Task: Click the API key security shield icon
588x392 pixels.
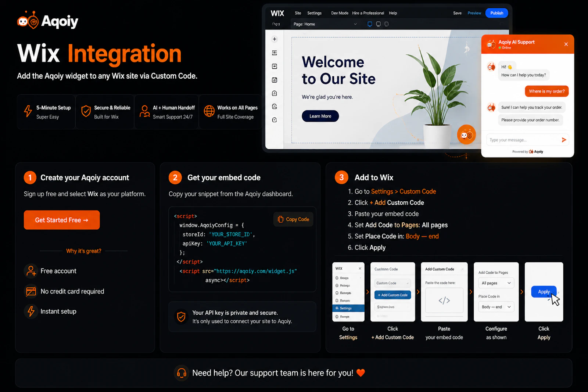Action: point(181,317)
